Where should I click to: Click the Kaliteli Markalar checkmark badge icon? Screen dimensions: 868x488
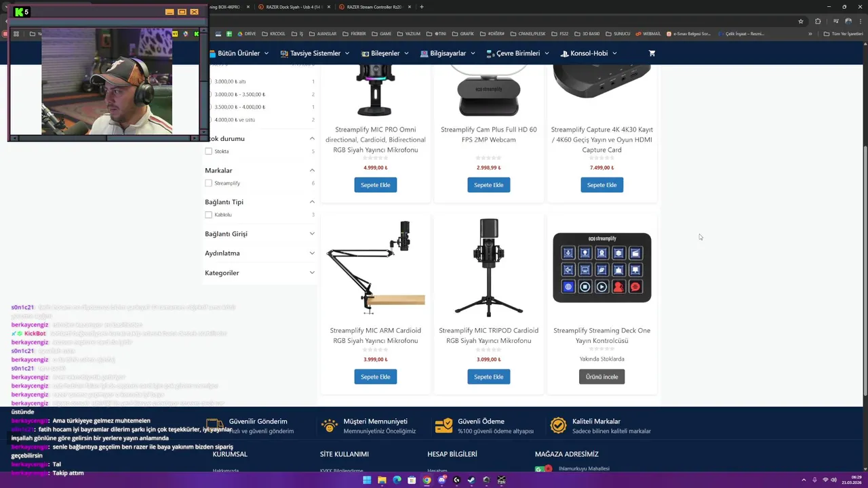(558, 425)
